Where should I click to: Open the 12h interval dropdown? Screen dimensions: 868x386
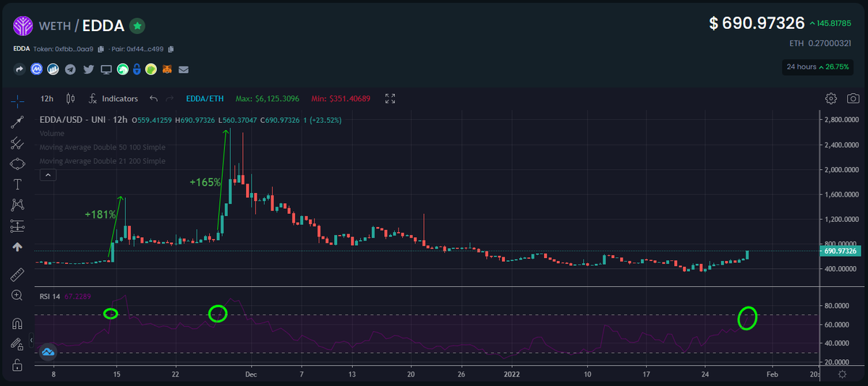(47, 98)
